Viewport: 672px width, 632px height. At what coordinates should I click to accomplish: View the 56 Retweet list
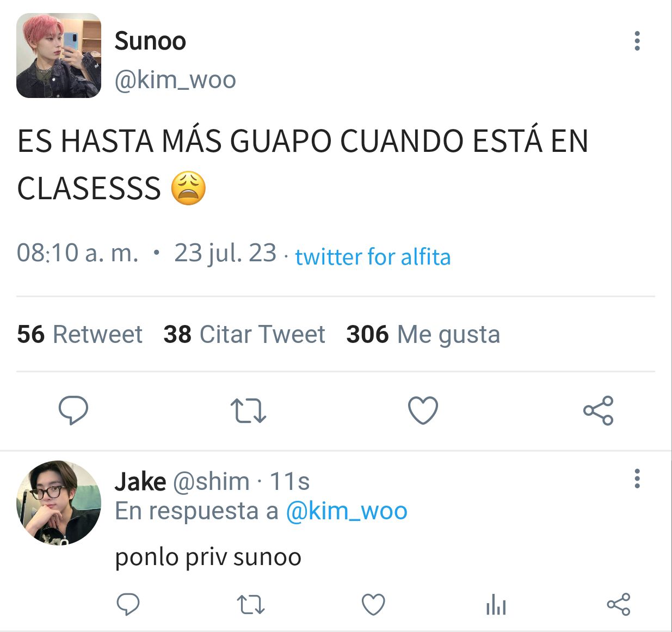pos(79,334)
